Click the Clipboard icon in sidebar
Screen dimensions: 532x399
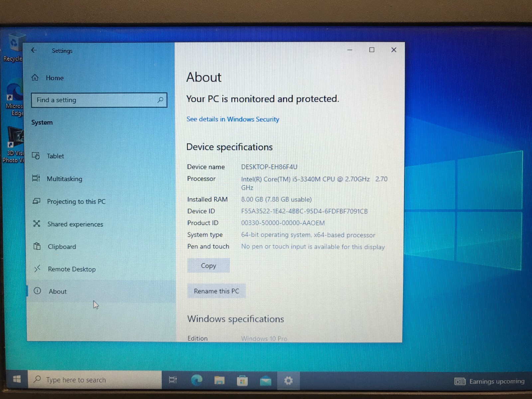(37, 246)
